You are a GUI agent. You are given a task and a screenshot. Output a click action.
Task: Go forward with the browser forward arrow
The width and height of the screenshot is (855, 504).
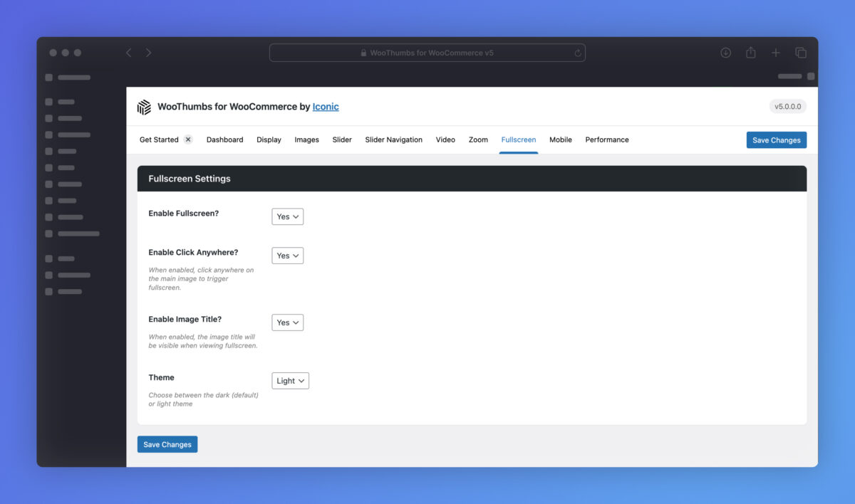(148, 53)
